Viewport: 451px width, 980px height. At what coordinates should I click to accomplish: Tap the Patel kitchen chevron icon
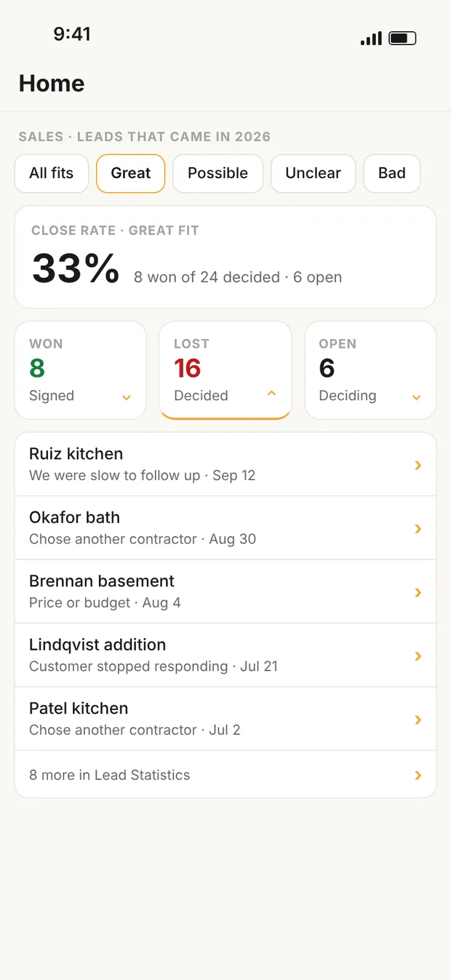coord(418,720)
